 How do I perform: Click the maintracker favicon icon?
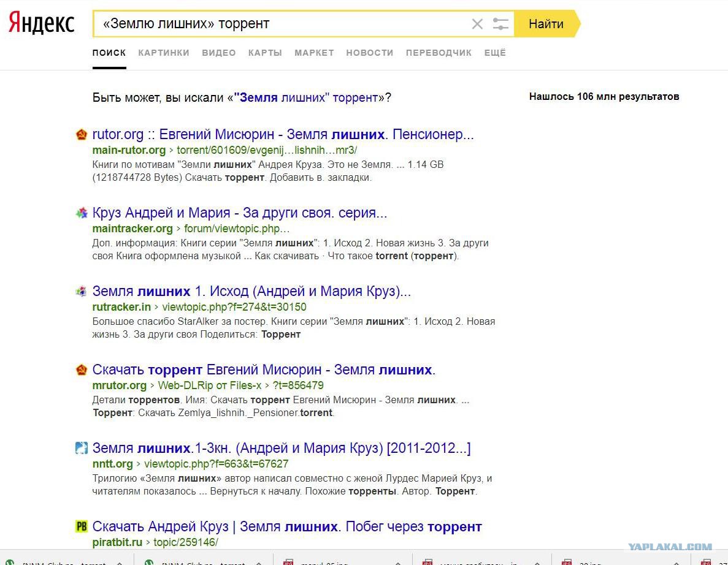point(81,213)
